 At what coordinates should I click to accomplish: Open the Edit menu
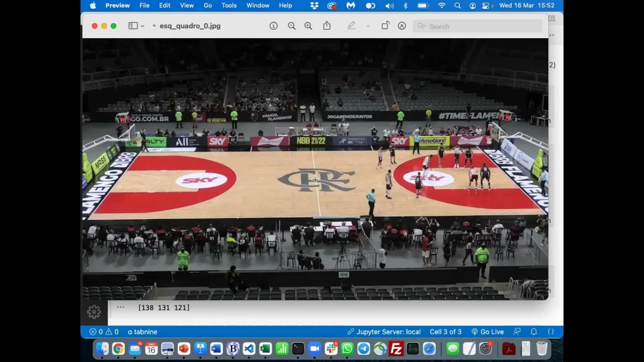point(165,6)
